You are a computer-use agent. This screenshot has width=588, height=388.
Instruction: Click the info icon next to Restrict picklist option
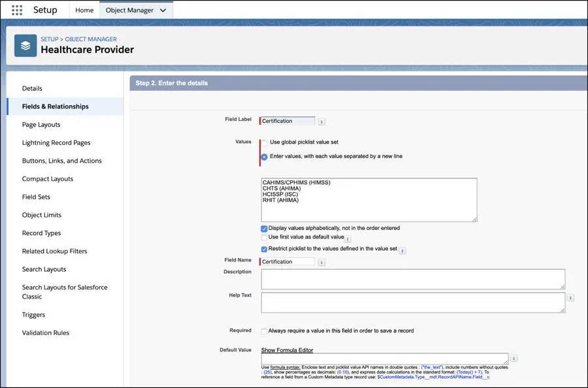[402, 250]
